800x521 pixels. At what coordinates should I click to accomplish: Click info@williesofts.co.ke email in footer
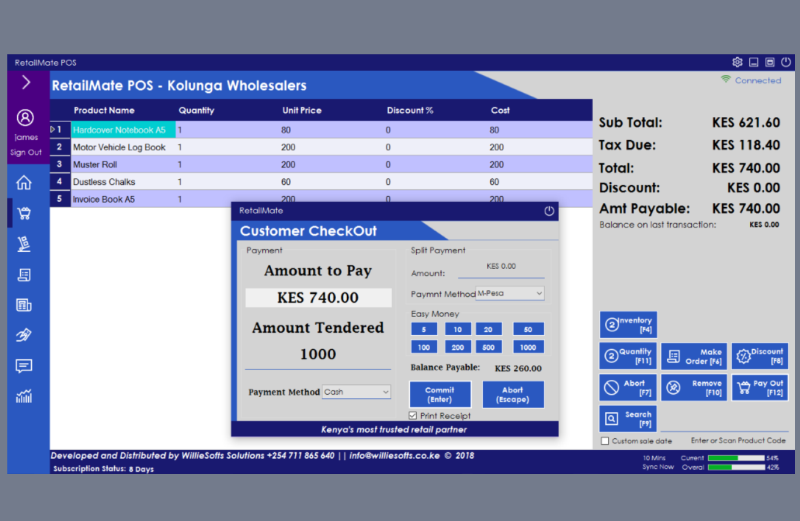coord(394,456)
